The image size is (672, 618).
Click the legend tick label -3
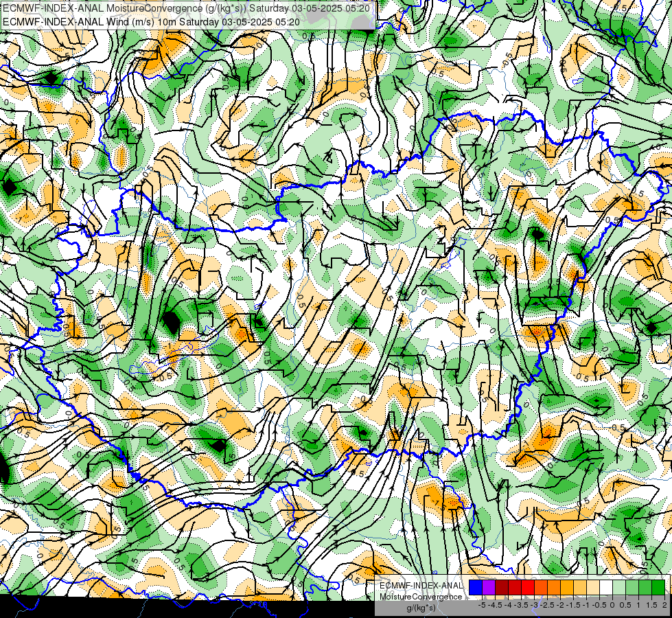pyautogui.click(x=535, y=605)
